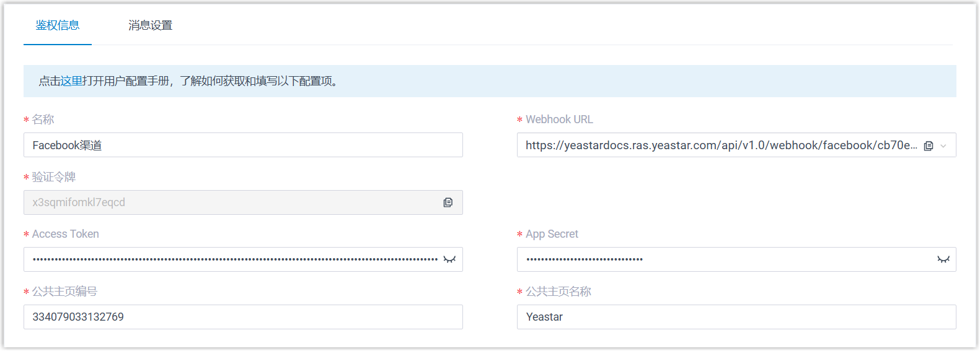Switch to the 鉴权信息 tab
The height and width of the screenshot is (351, 980).
57,25
